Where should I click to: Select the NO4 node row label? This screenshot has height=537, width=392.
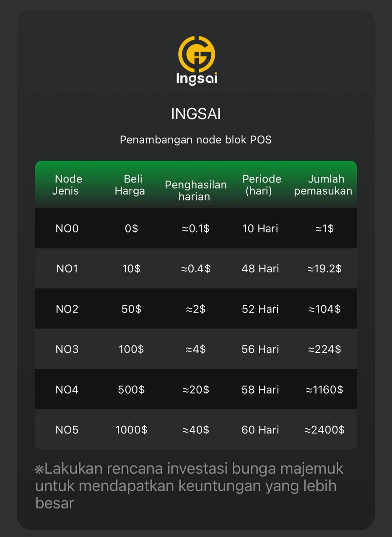[x=67, y=390]
